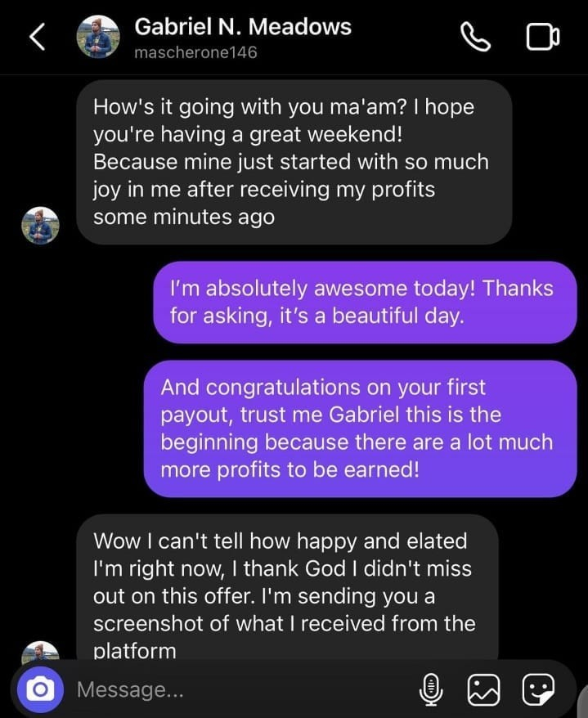Open profile via the name Gabriel N. Meadows
The height and width of the screenshot is (718, 588).
click(242, 26)
